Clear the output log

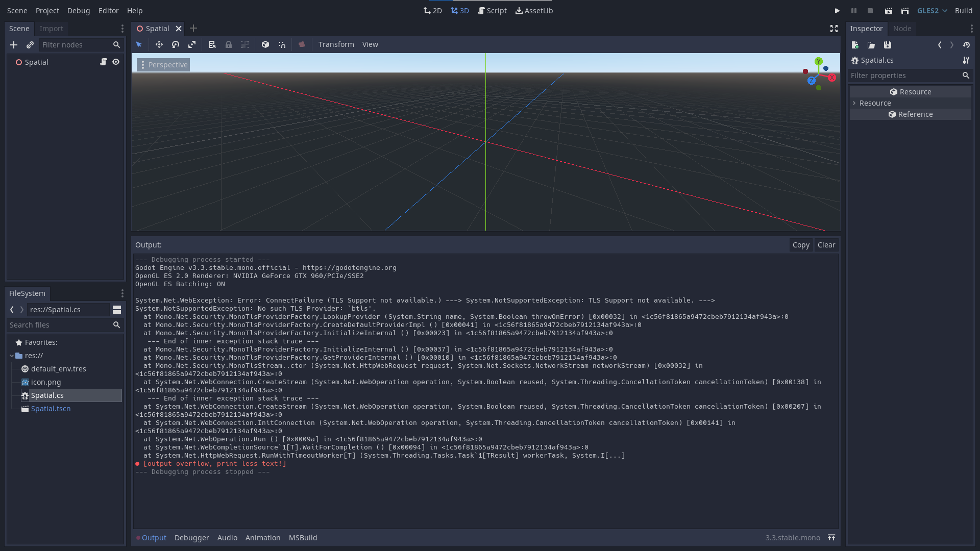[x=826, y=244]
